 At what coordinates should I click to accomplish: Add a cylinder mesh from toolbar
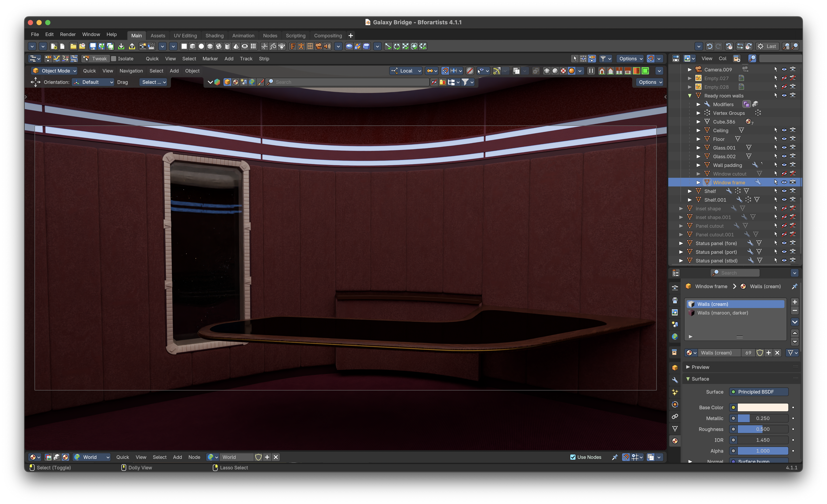tap(227, 46)
